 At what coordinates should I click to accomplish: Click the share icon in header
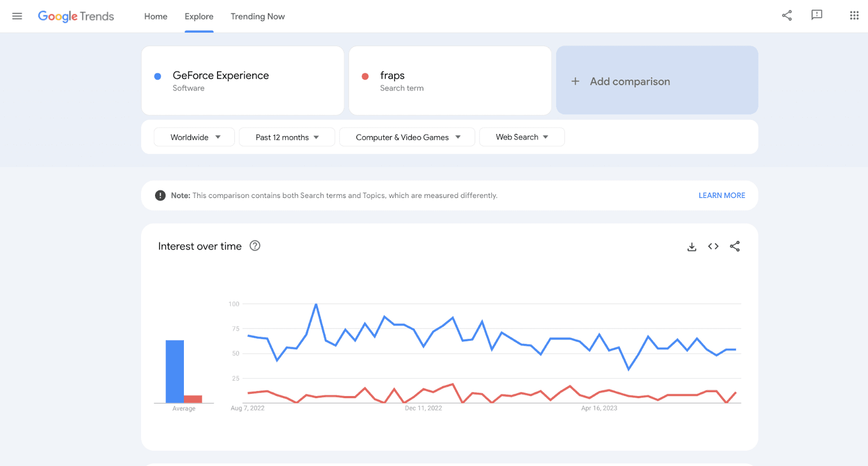pyautogui.click(x=787, y=15)
